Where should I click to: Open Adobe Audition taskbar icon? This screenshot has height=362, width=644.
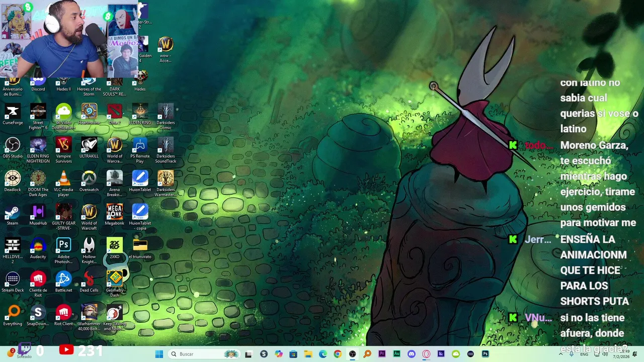(x=396, y=354)
